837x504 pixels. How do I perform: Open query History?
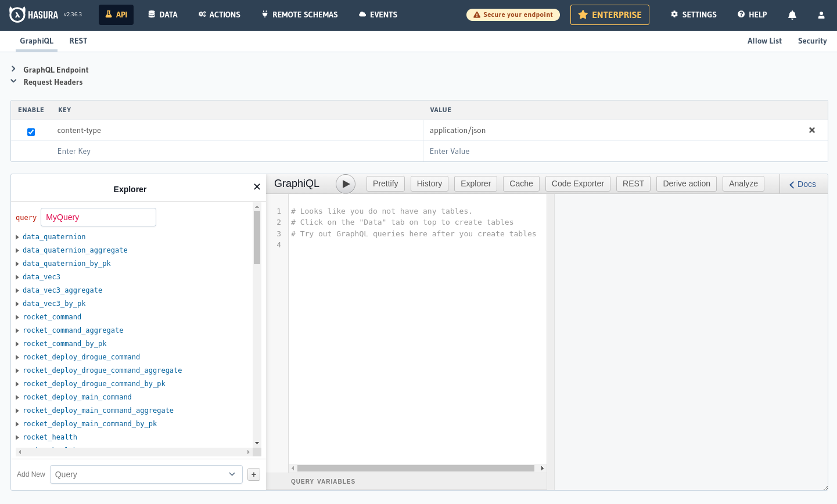pos(429,183)
